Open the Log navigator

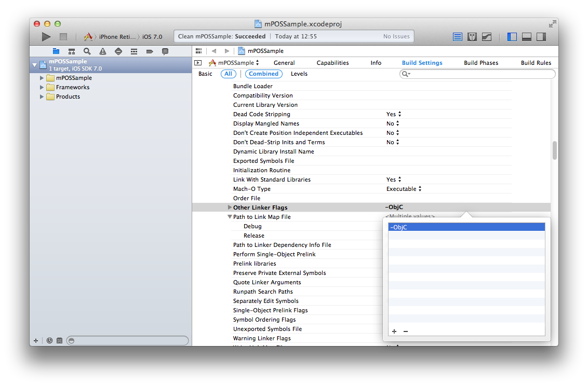click(165, 51)
